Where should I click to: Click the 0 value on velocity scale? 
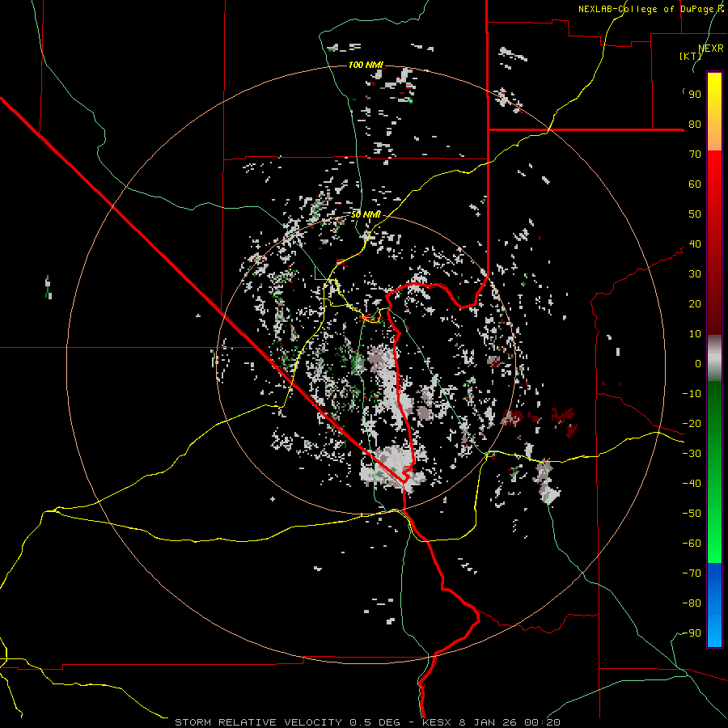[x=698, y=364]
